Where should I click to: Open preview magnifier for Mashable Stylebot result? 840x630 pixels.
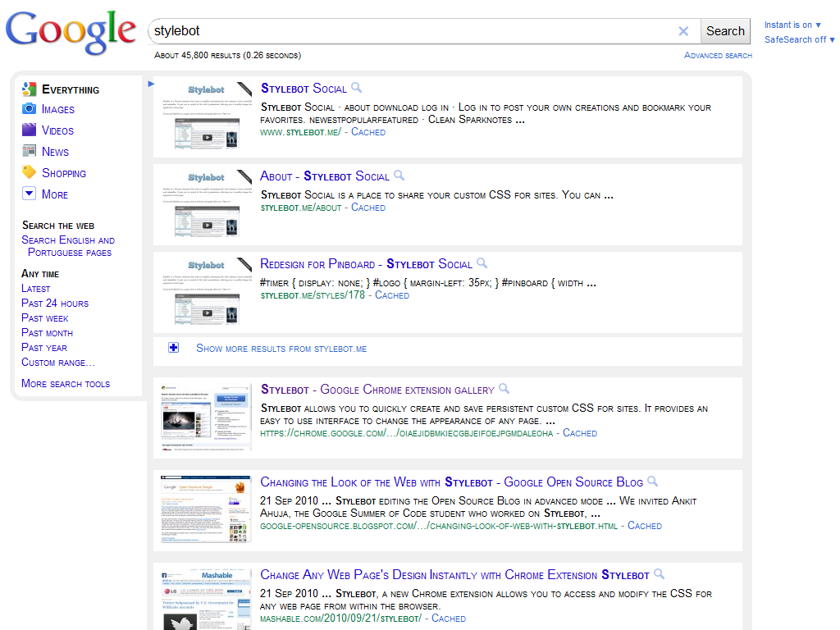coord(660,573)
